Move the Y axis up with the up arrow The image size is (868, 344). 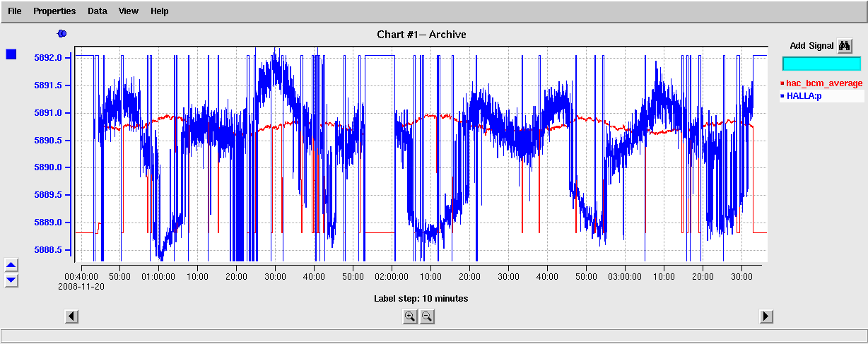[x=11, y=266]
